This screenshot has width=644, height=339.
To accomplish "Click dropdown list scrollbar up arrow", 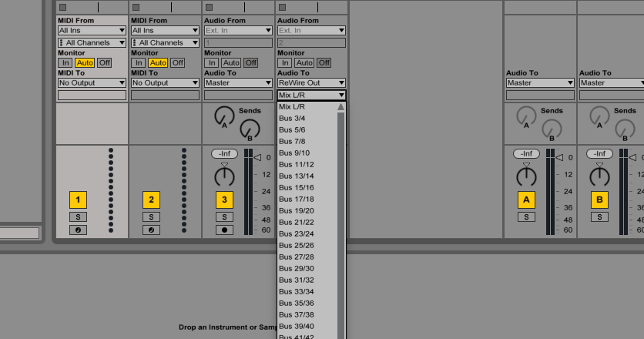I will click(x=340, y=107).
